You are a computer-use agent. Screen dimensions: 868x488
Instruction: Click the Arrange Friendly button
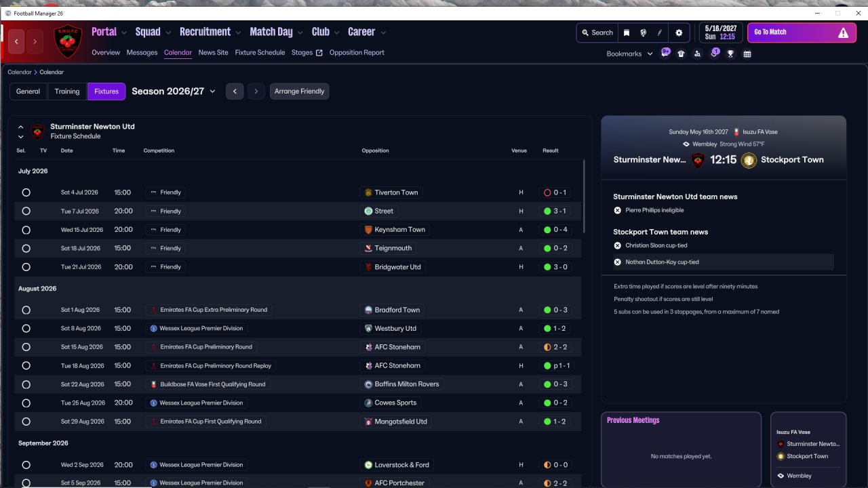299,91
